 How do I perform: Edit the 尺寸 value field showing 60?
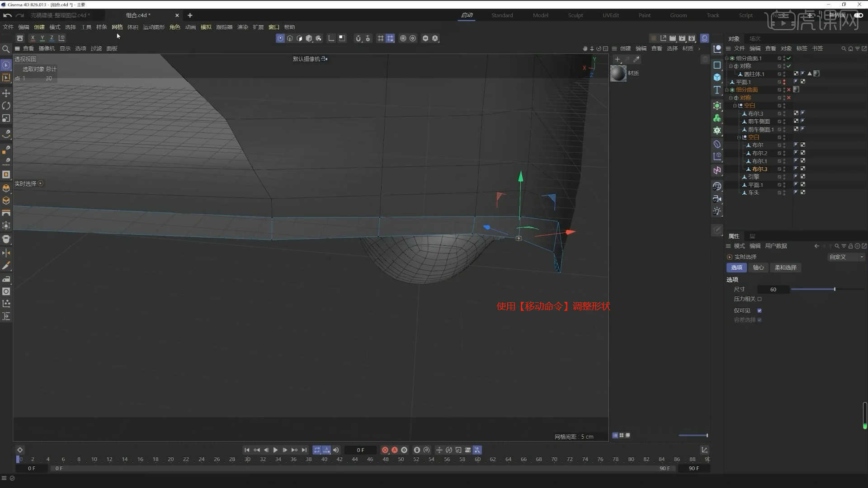coord(773,290)
